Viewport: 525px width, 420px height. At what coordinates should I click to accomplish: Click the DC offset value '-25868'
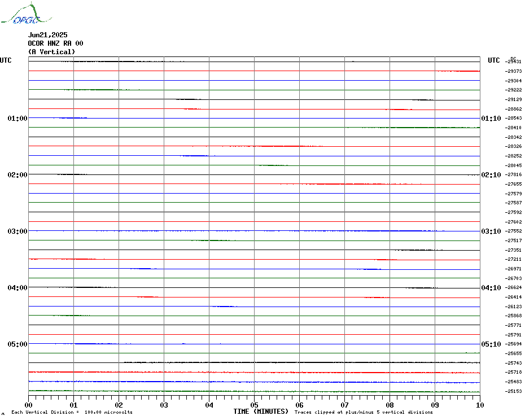tap(513, 316)
